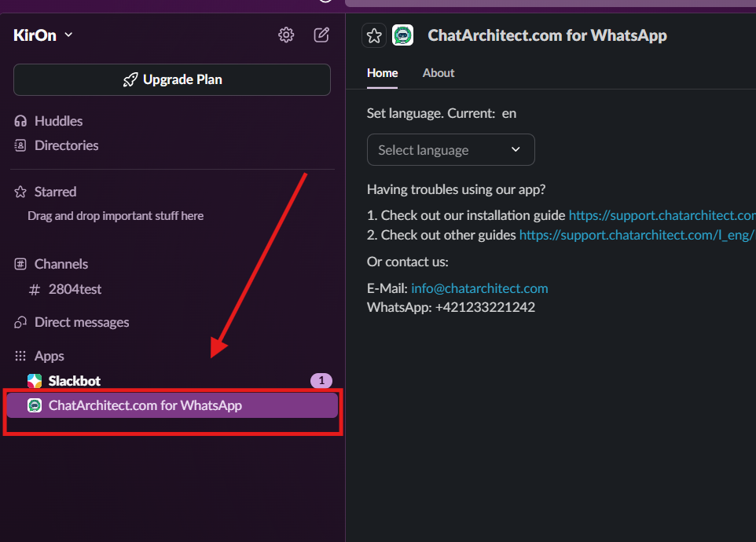Viewport: 756px width, 542px height.
Task: Click the info@chatarchitect.com email link
Action: (479, 288)
